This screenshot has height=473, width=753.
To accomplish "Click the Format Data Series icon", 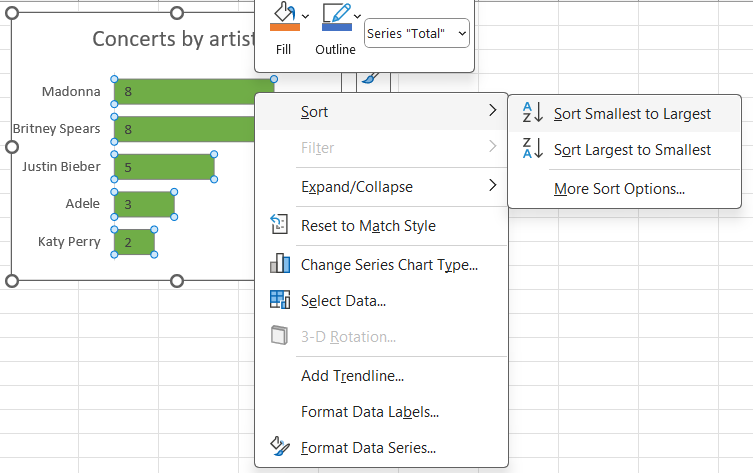I will tap(280, 447).
